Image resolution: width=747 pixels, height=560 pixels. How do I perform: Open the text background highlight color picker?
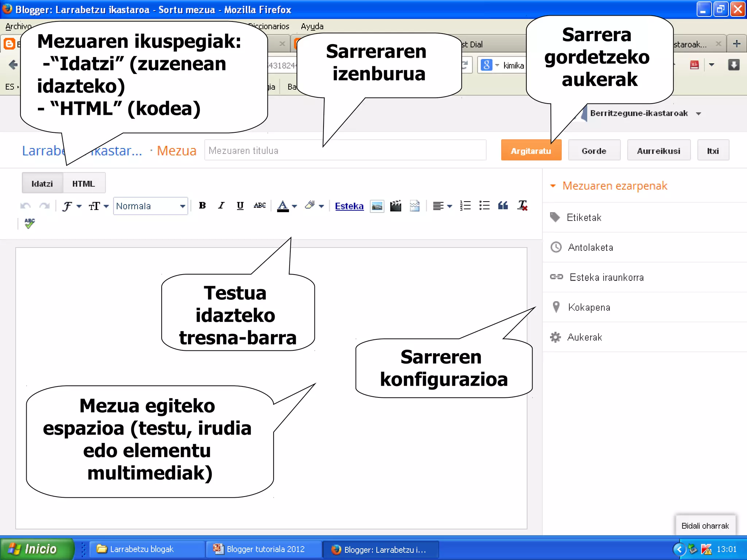click(314, 206)
